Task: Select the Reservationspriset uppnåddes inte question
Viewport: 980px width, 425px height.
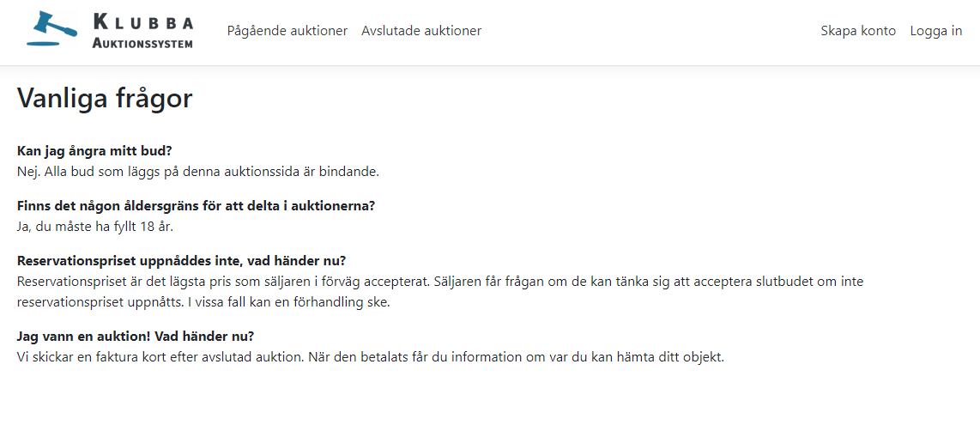Action: click(x=181, y=260)
